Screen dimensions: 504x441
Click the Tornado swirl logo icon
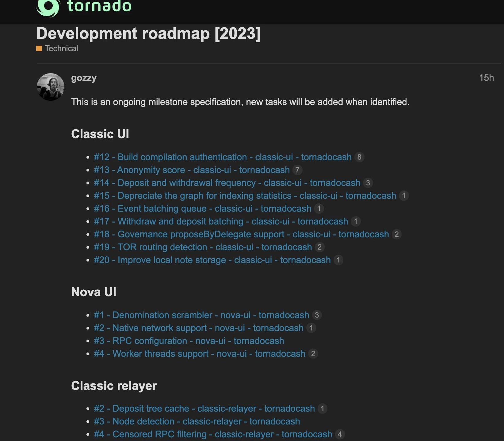point(48,7)
